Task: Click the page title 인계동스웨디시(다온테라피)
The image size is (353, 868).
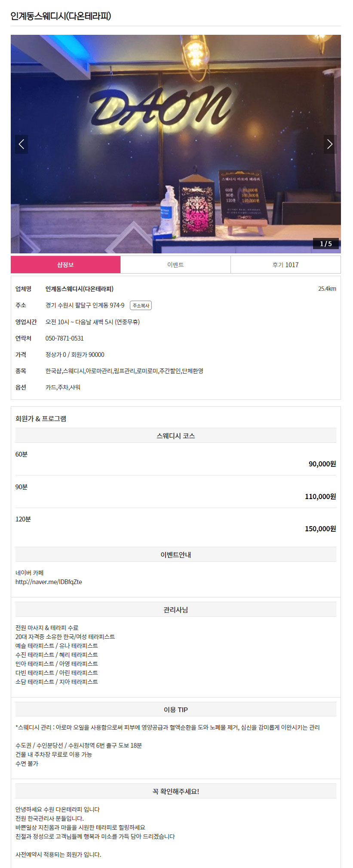Action: pyautogui.click(x=61, y=16)
